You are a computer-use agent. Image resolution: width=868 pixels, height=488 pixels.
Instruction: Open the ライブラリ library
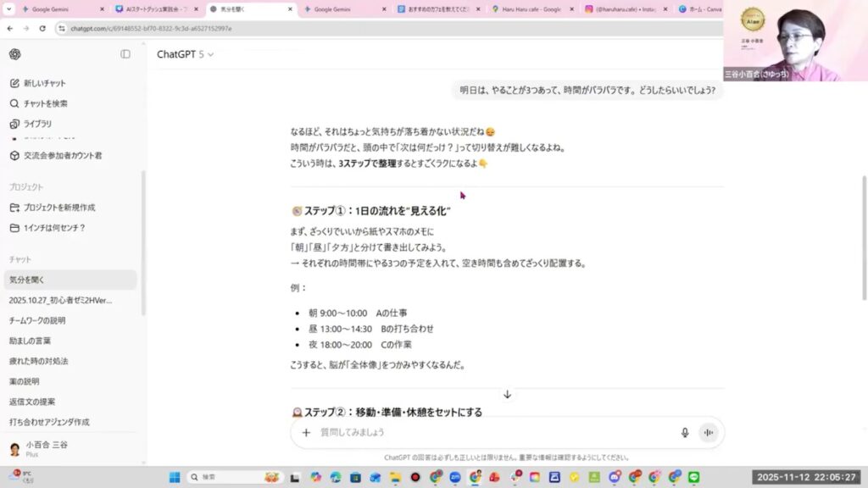36,124
